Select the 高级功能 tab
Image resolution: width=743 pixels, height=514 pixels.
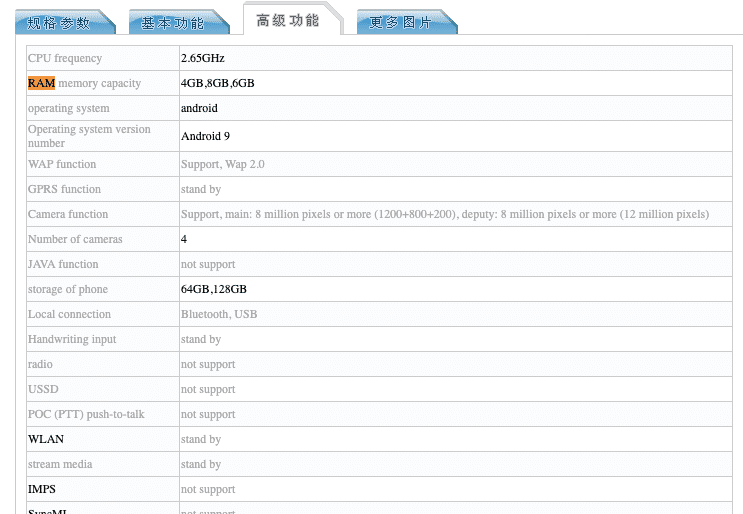click(292, 20)
